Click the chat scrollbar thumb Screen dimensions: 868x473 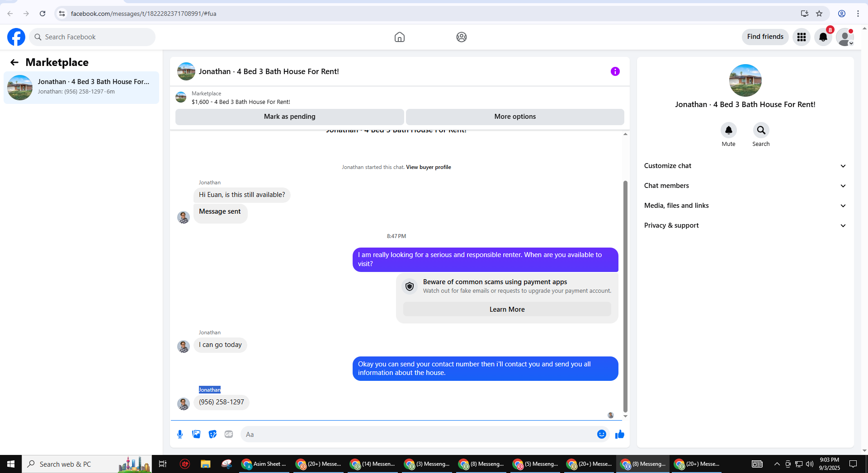tap(625, 296)
